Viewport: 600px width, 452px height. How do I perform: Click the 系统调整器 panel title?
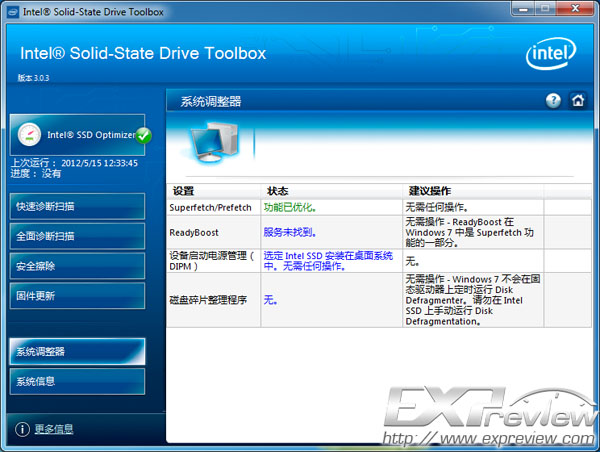[211, 102]
